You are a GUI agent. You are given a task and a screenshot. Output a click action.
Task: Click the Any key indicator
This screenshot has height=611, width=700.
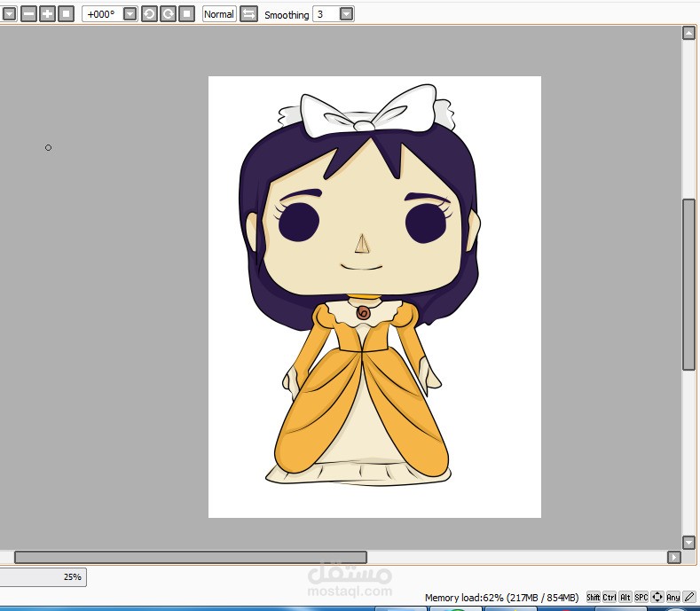click(672, 597)
